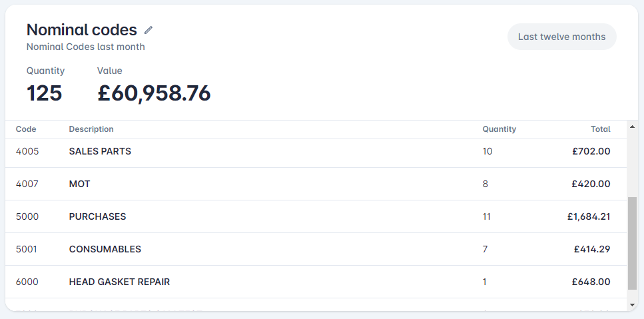This screenshot has width=644, height=319.
Task: Select the SALES PARTS row
Action: click(316, 151)
